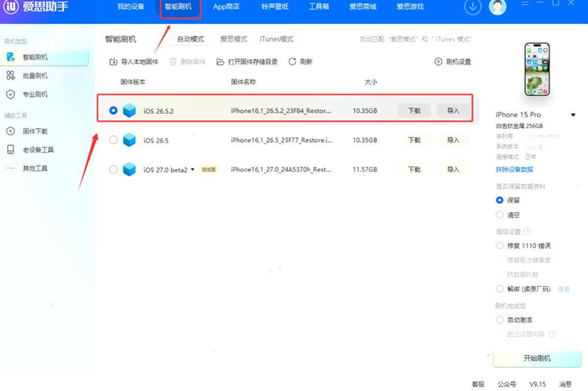
Task: Select 智能刷机 in the left sidebar
Action: [x=44, y=57]
